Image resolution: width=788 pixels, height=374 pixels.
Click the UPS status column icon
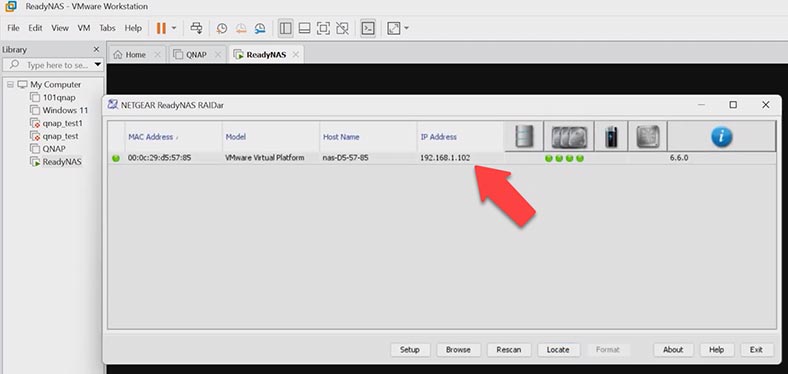pos(611,136)
